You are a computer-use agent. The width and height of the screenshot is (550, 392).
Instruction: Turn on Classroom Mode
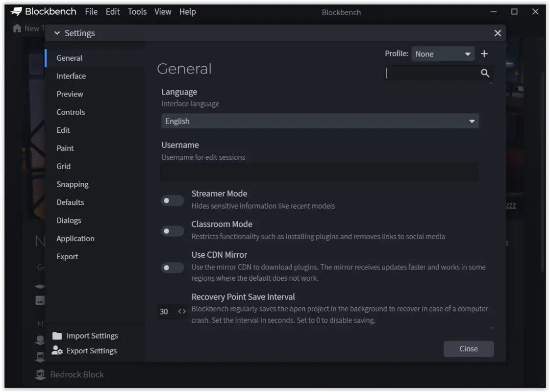coord(173,231)
